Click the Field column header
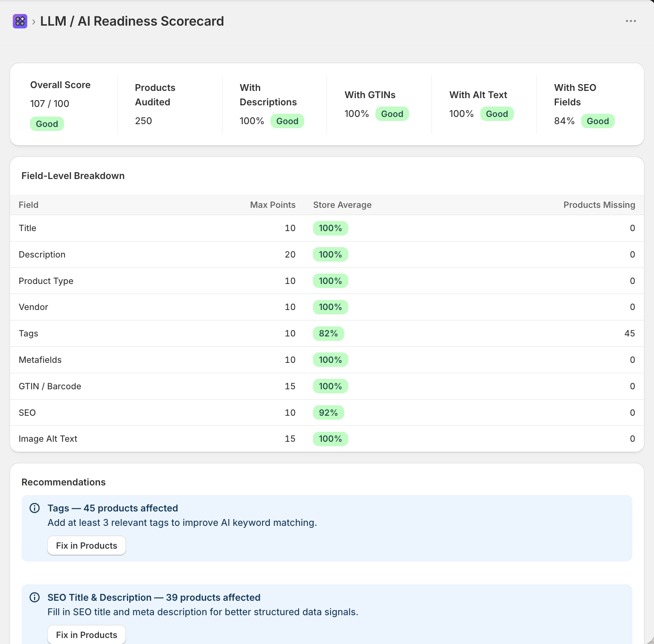The image size is (654, 644). [x=29, y=205]
